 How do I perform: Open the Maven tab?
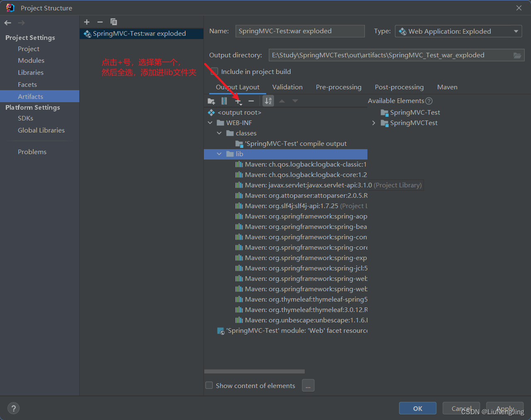(447, 87)
